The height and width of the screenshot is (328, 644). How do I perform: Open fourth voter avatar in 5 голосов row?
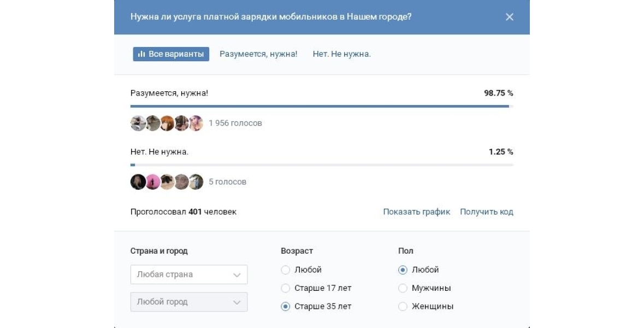[x=181, y=181]
